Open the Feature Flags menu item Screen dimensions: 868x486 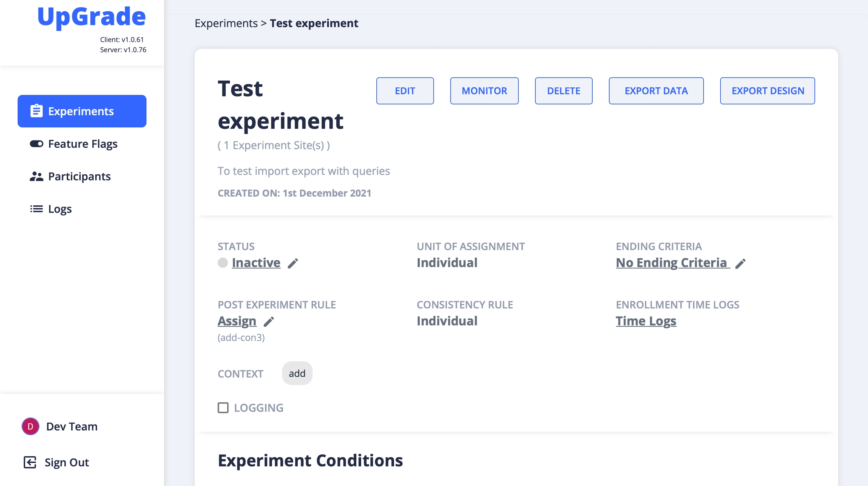(83, 144)
